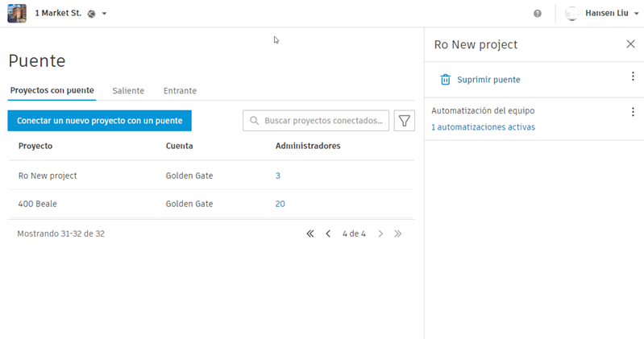Screen dimensions: 644x339
Task: Click the 1 Market St. project thumbnail
Action: pyautogui.click(x=17, y=14)
